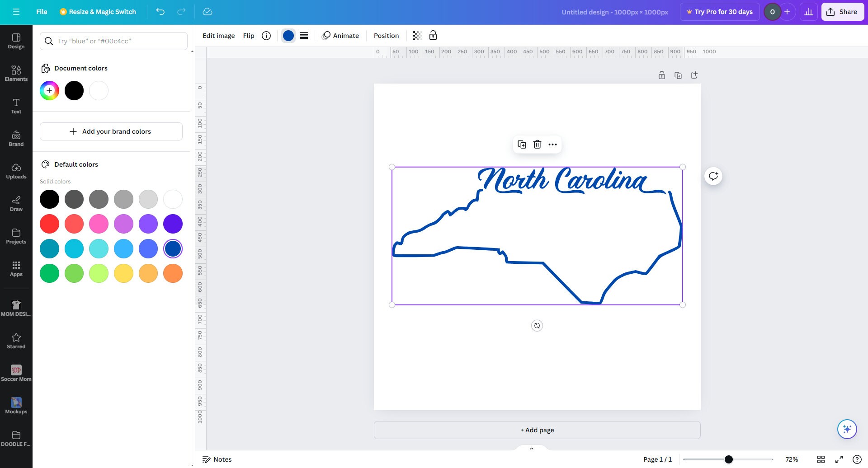This screenshot has width=868, height=468.
Task: Open the Canva AI assistant sparkle
Action: [847, 429]
